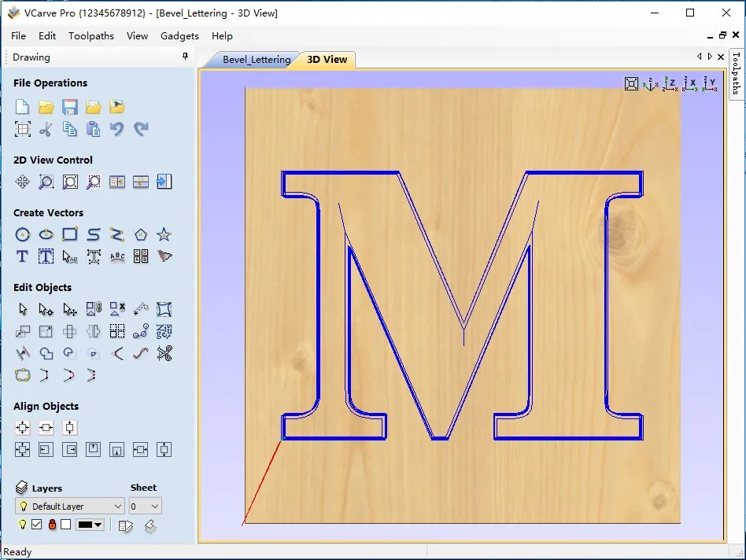The width and height of the screenshot is (746, 560).
Task: Toggle the layer visibility checkbox
Action: [37, 525]
